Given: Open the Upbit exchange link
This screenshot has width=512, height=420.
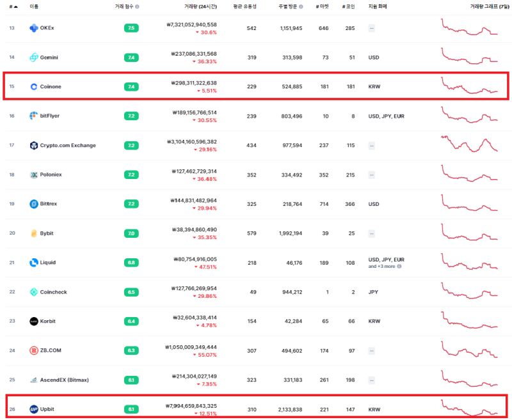Looking at the screenshot, I should 47,409.
